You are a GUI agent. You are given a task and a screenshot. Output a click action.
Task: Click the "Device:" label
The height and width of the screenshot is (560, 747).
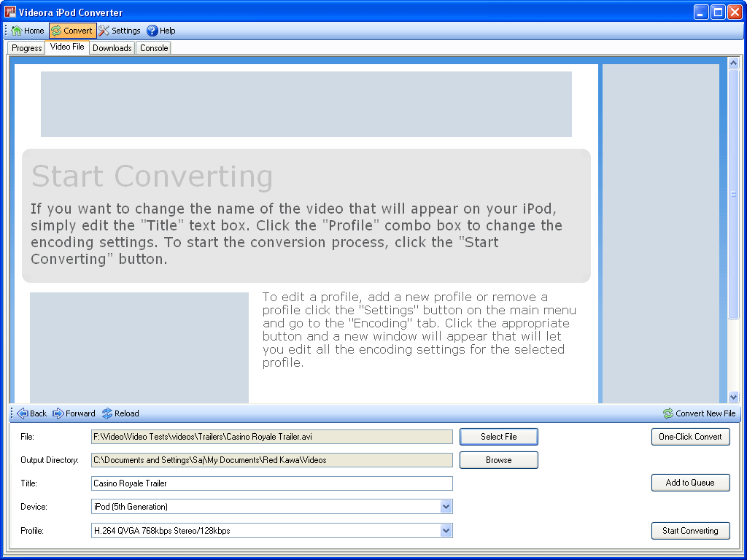(x=34, y=507)
